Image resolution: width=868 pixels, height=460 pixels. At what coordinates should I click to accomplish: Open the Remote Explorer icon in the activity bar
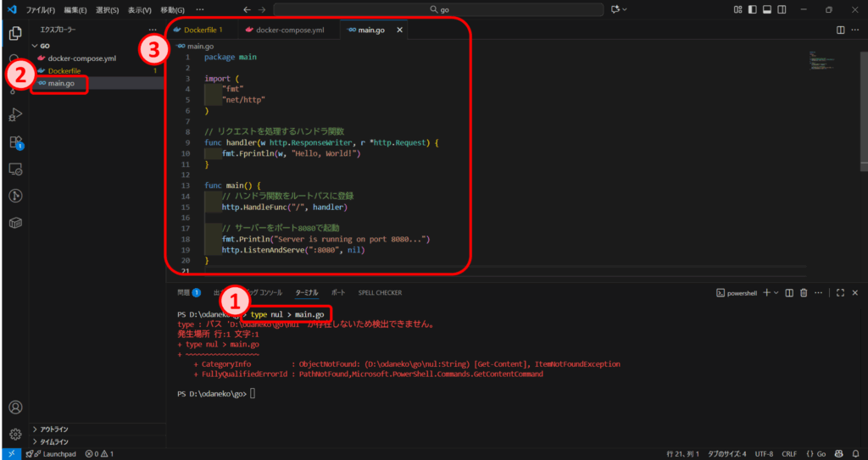click(14, 169)
